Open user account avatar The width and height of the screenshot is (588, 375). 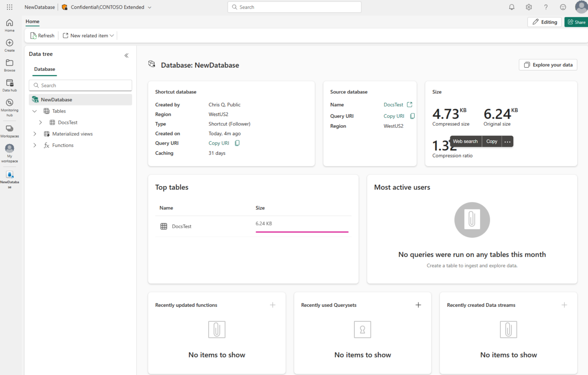581,7
